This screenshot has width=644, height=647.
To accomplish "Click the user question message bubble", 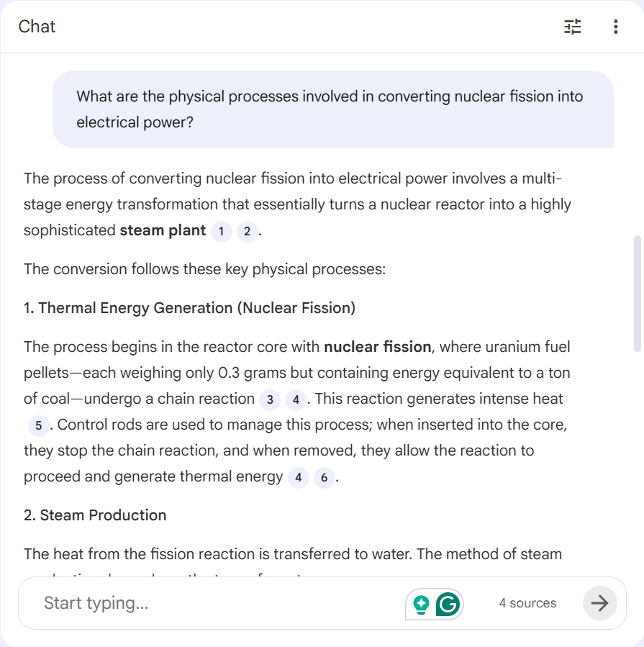I will (332, 109).
